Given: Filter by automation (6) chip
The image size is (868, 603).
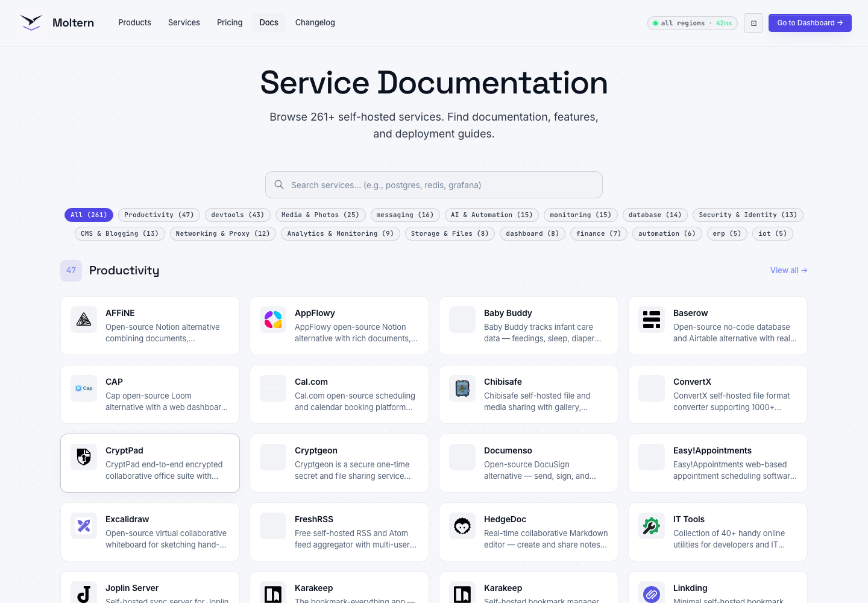Looking at the screenshot, I should (667, 233).
